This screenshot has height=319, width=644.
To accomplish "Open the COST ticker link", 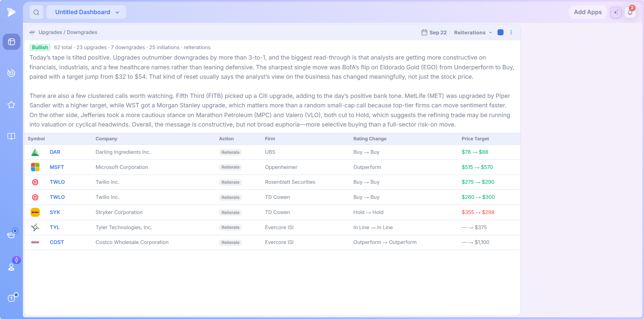I will pos(57,242).
